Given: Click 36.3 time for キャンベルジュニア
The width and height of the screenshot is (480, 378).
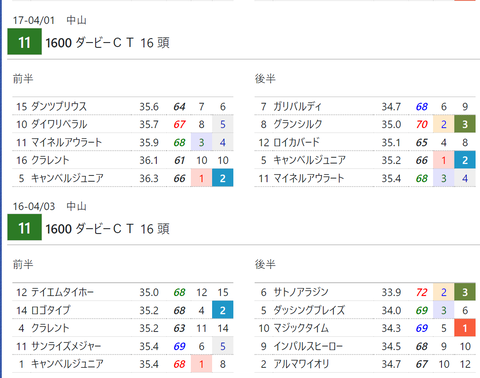Looking at the screenshot, I should pos(149,179).
